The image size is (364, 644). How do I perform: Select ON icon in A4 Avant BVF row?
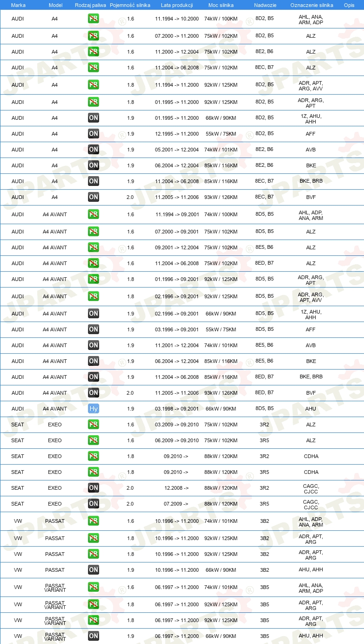pos(94,393)
